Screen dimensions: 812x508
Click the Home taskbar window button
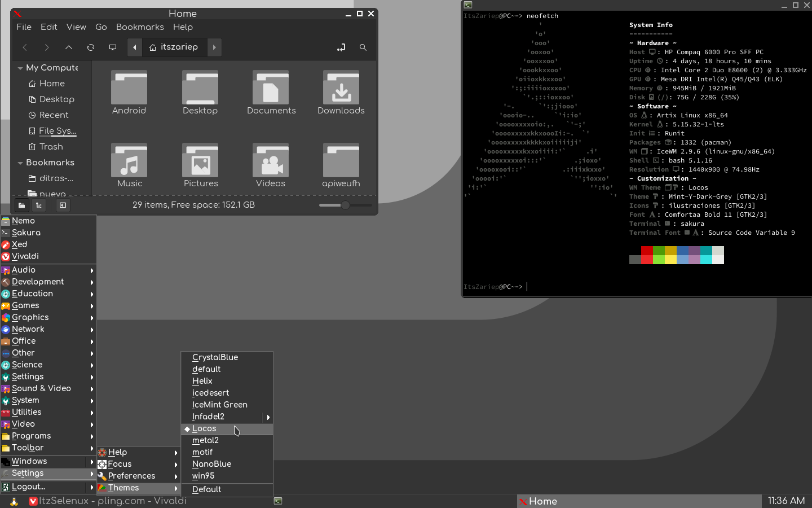pos(639,501)
